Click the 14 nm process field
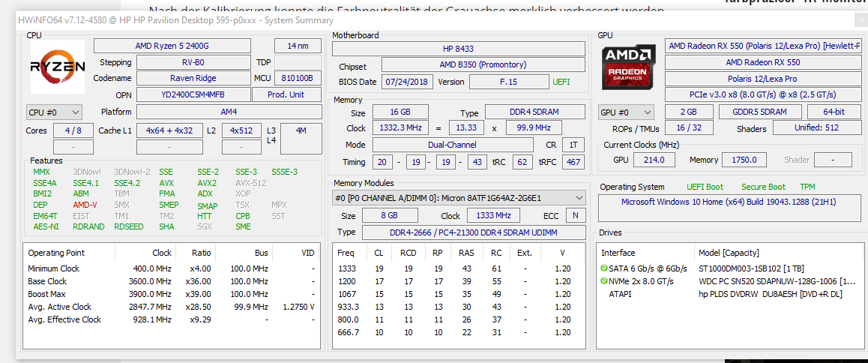Viewport: 868px width, 363px height. click(x=298, y=46)
